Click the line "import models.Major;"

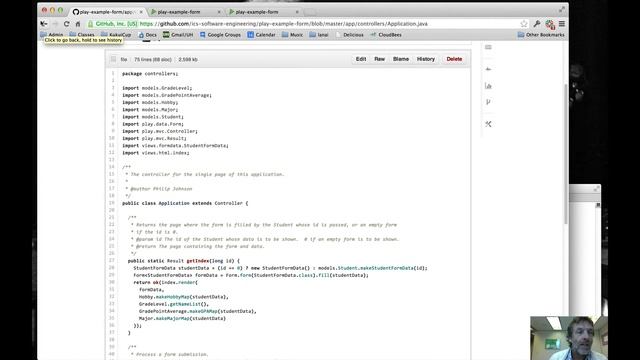click(150, 110)
